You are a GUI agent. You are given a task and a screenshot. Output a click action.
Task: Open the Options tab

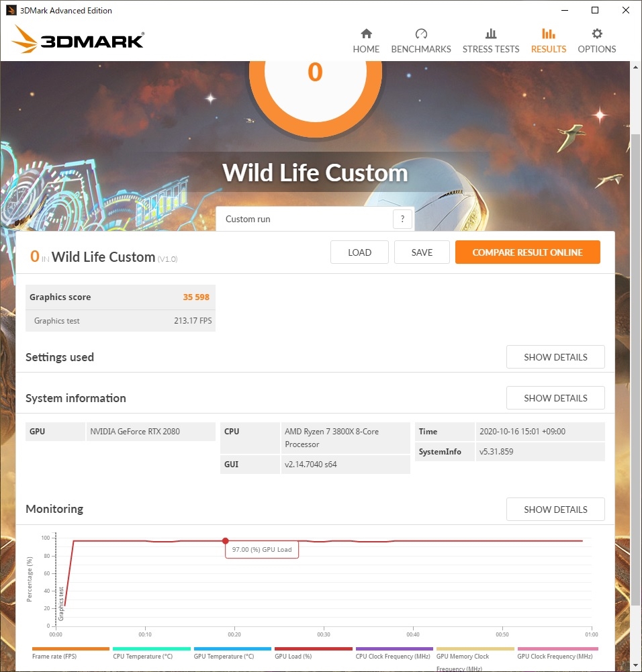coord(596,41)
